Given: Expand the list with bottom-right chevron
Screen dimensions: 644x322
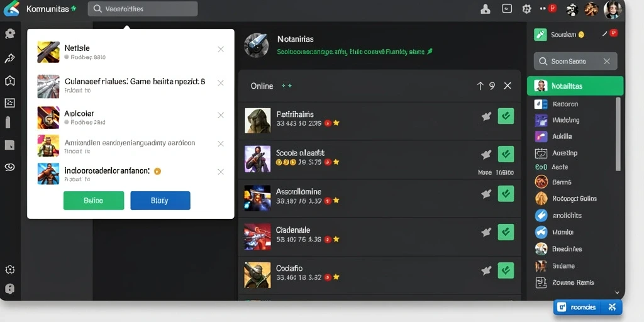Looking at the screenshot, I should point(616,292).
